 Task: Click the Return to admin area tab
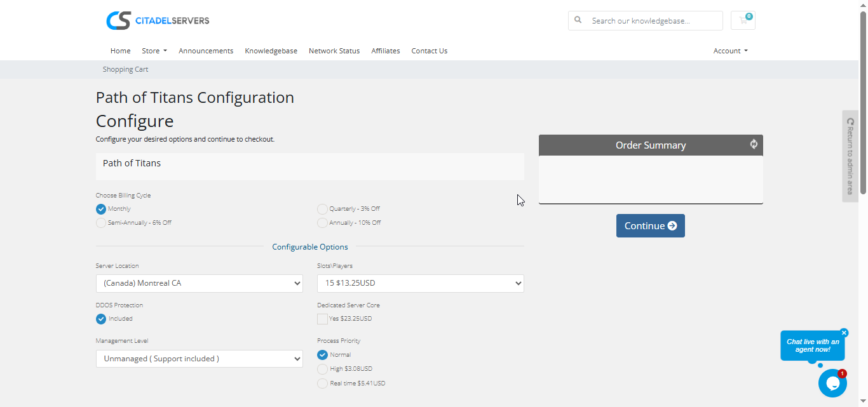(x=850, y=156)
